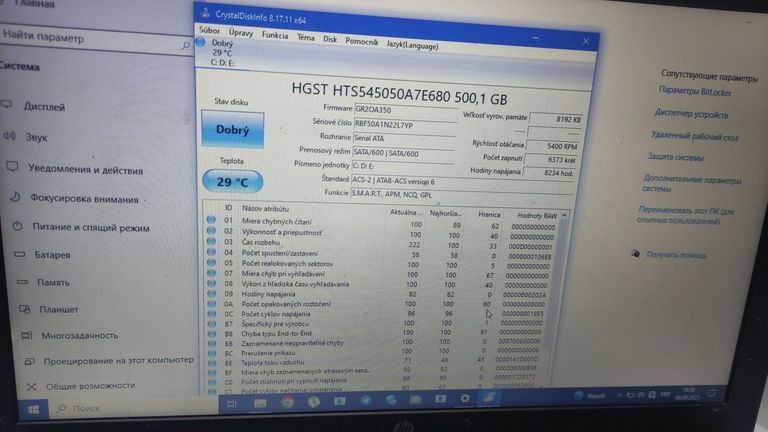Open Súbor menu in CrystalDiskInfo

pyautogui.click(x=210, y=30)
